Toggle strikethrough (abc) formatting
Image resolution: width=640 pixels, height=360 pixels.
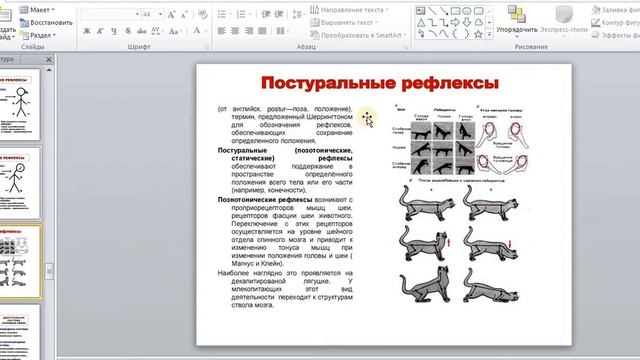(142, 31)
